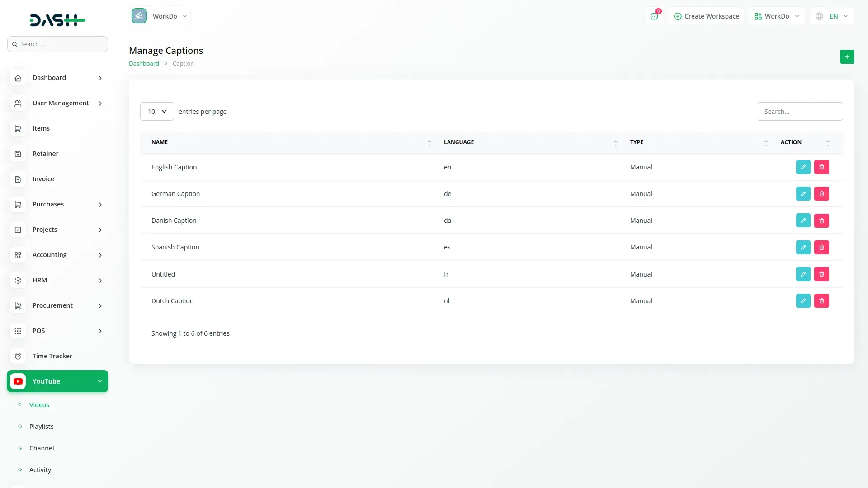
Task: Open the WorkDo workspace dropdown
Action: coord(777,16)
